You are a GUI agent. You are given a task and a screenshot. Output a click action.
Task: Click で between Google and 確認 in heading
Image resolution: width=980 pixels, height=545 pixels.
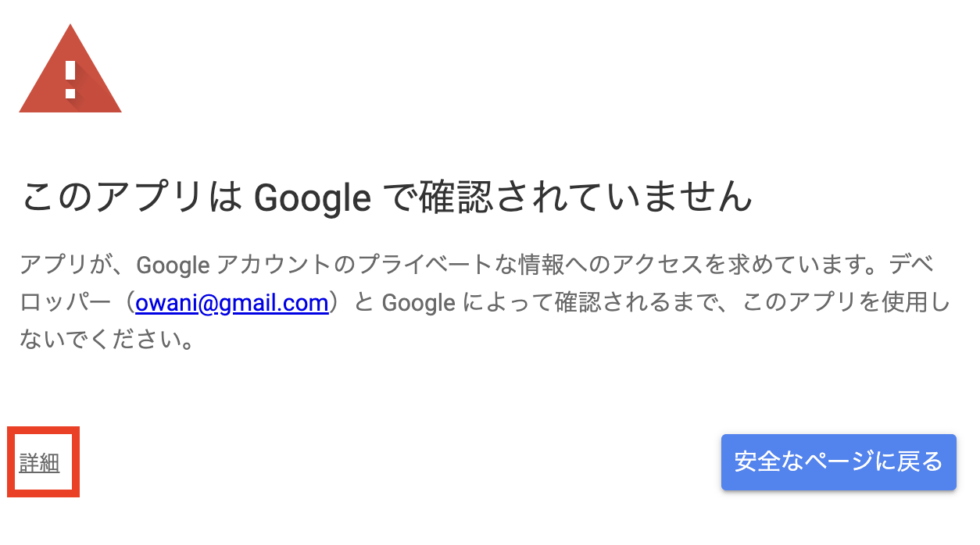click(397, 198)
